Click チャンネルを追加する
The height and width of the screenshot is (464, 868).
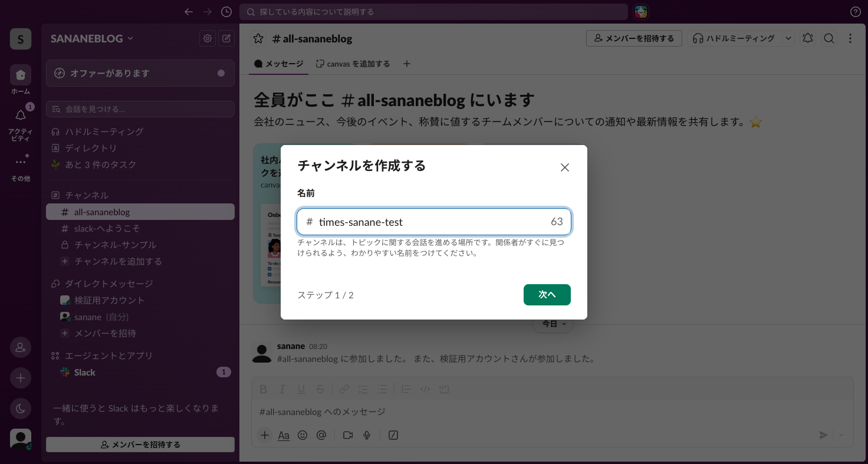140,261
